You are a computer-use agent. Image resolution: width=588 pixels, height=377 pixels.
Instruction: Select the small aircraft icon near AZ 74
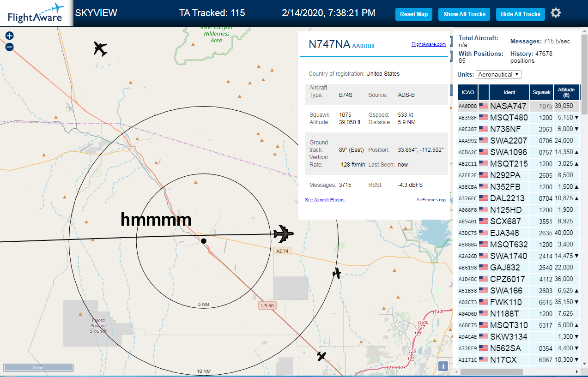[337, 273]
